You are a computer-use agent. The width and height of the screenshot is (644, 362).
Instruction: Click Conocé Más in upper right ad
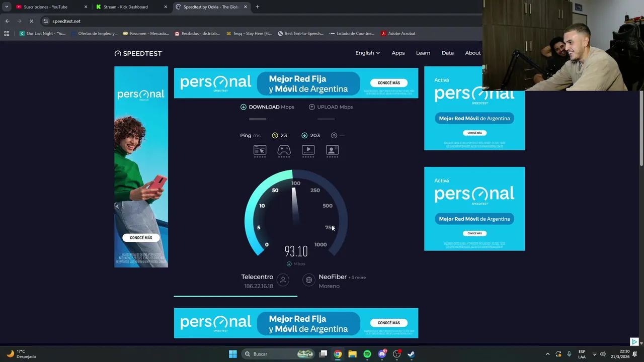pos(474,133)
